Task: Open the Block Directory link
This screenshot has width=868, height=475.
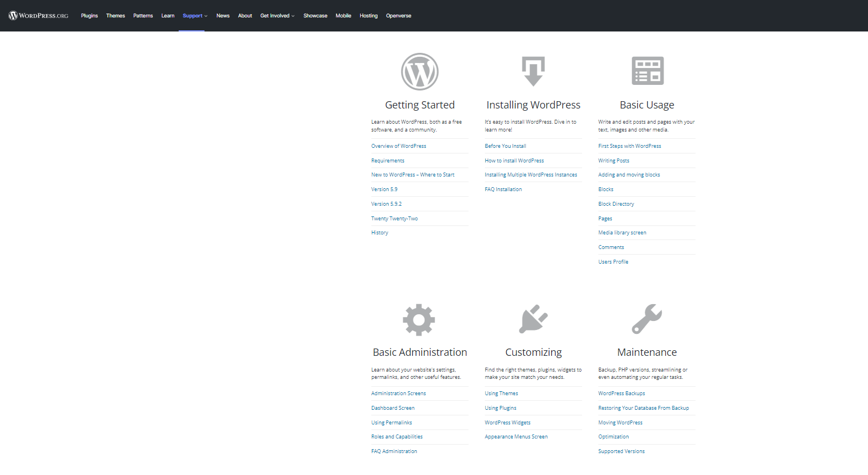Action: point(616,204)
